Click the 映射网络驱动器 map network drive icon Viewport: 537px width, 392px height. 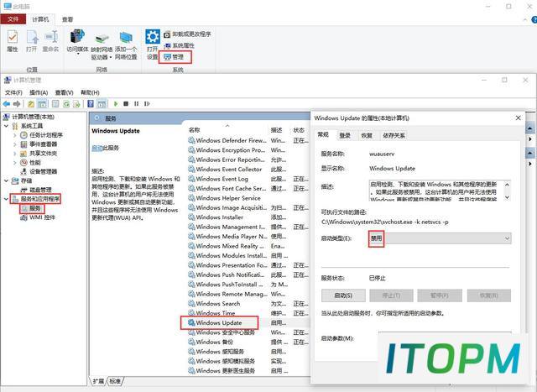point(102,44)
